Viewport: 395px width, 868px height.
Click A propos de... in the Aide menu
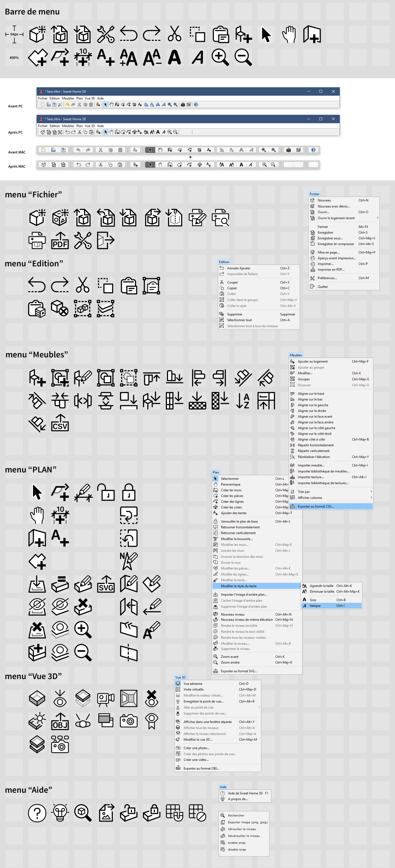[x=238, y=799]
